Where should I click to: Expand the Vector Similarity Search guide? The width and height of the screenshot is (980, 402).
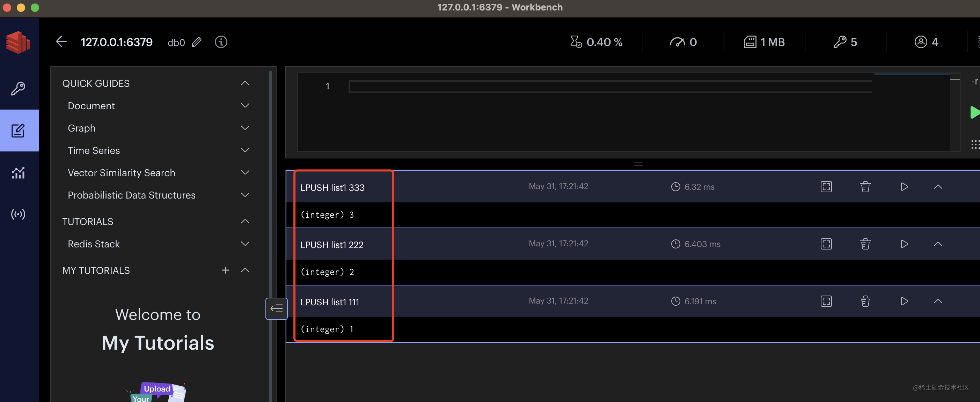245,172
